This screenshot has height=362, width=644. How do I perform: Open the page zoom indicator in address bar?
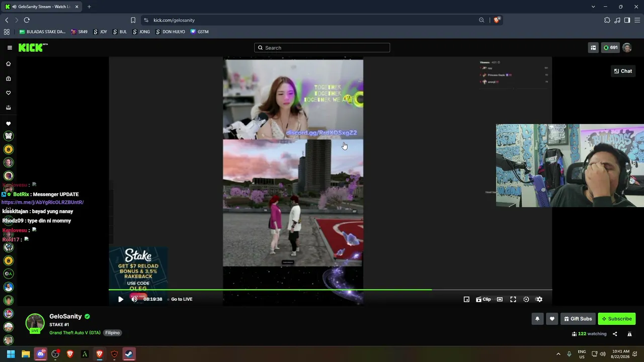481,20
